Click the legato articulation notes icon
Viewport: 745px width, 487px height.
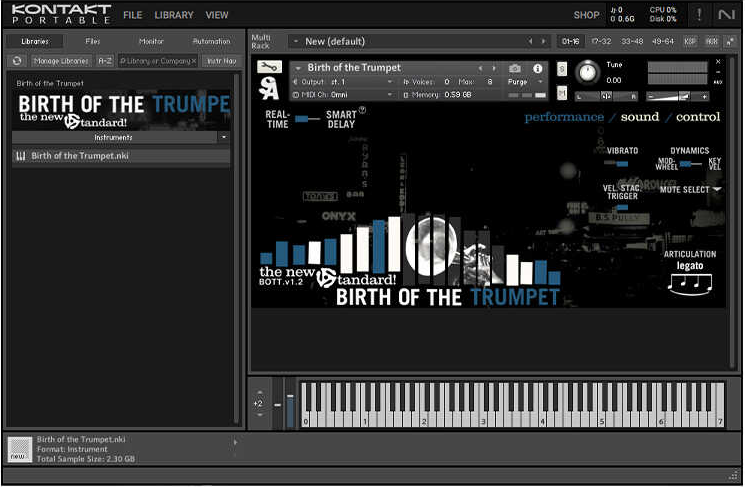pos(689,285)
